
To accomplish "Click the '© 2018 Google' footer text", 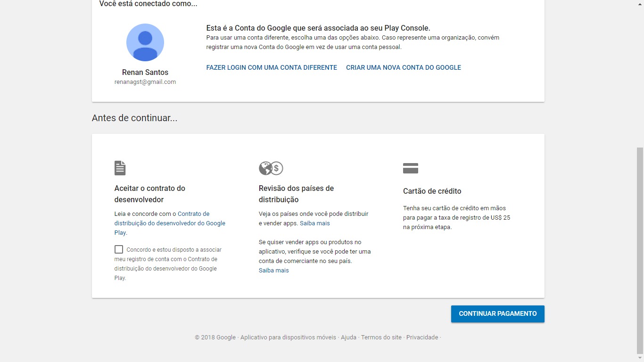I will tap(215, 337).
